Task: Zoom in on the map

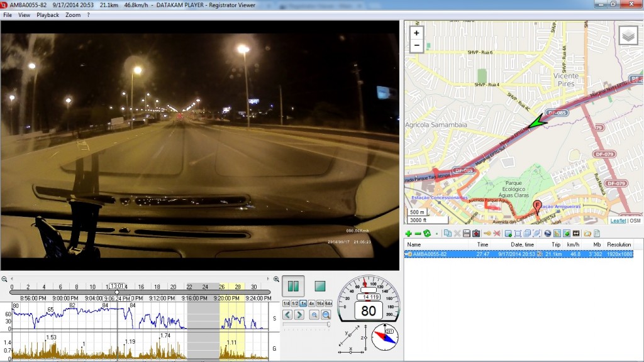Action: pyautogui.click(x=416, y=33)
